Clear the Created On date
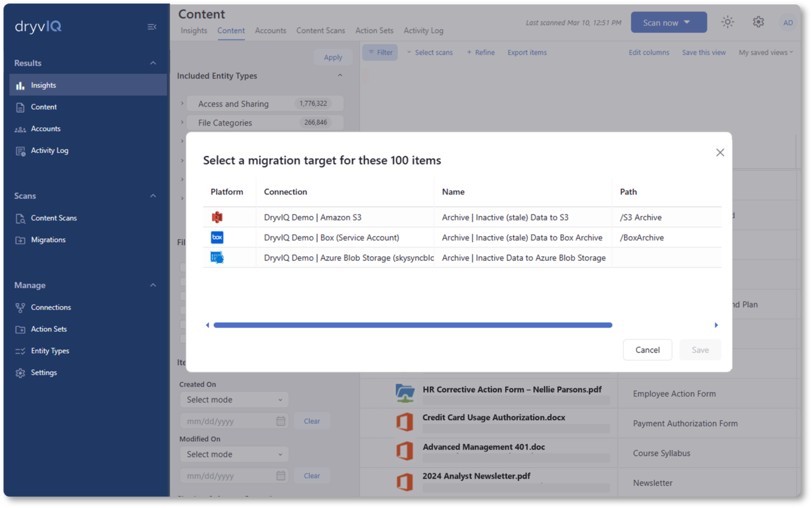 tap(312, 421)
